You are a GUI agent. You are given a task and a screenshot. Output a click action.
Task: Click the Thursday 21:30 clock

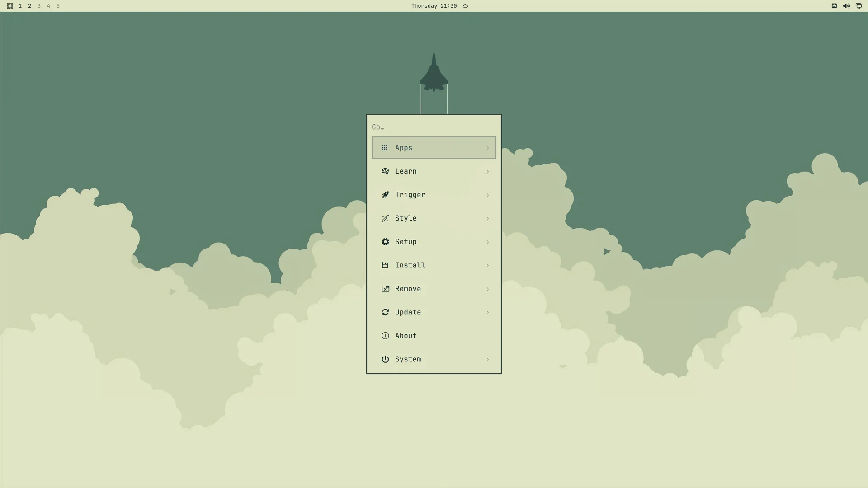point(434,6)
